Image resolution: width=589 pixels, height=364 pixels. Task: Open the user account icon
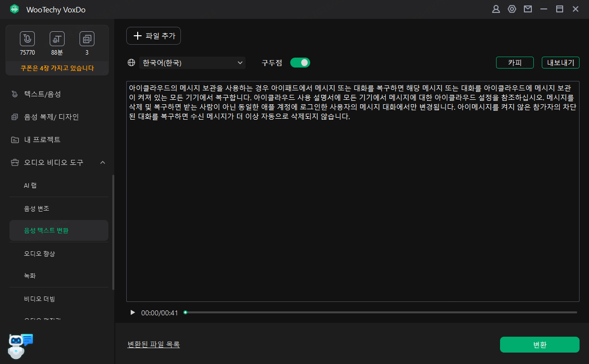coord(496,8)
